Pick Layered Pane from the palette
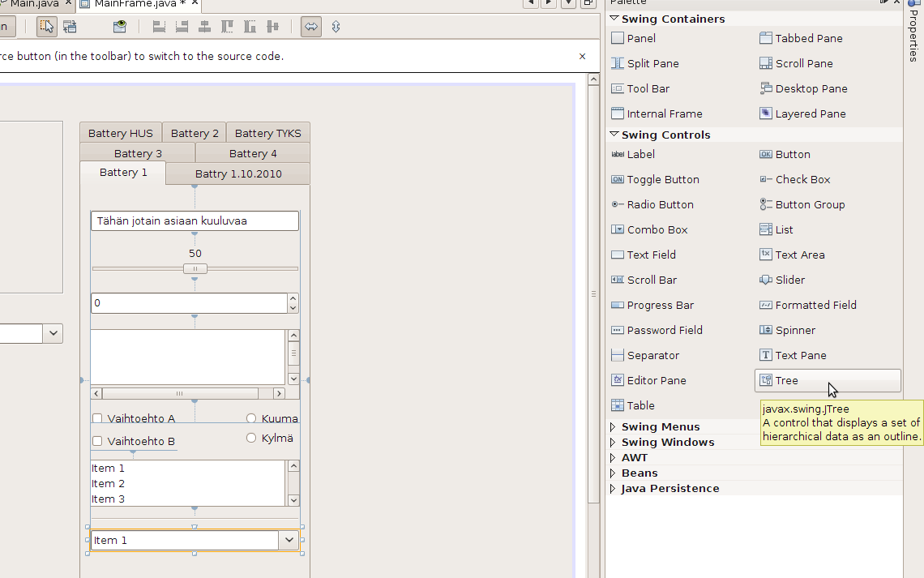 (802, 113)
